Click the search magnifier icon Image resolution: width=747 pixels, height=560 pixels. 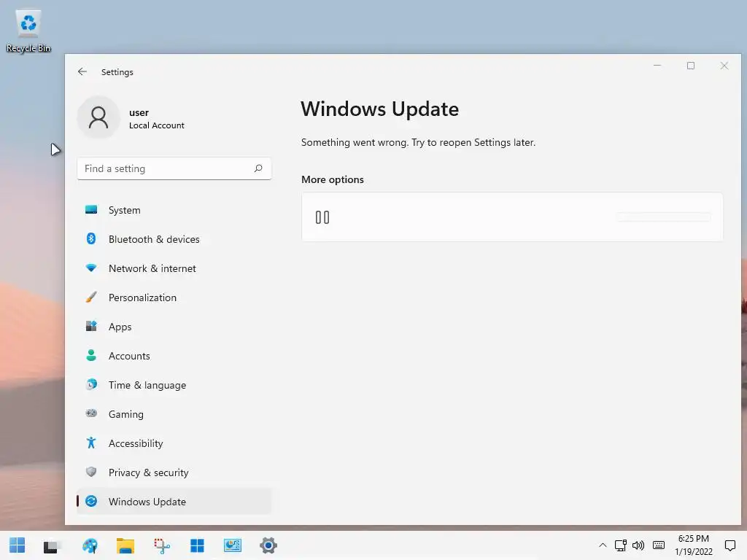(258, 168)
